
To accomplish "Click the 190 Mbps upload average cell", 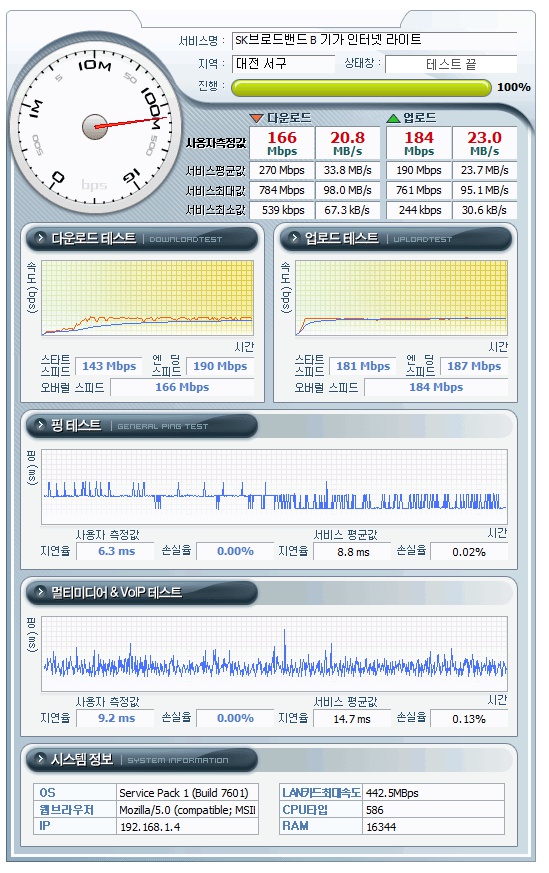I will tap(419, 170).
